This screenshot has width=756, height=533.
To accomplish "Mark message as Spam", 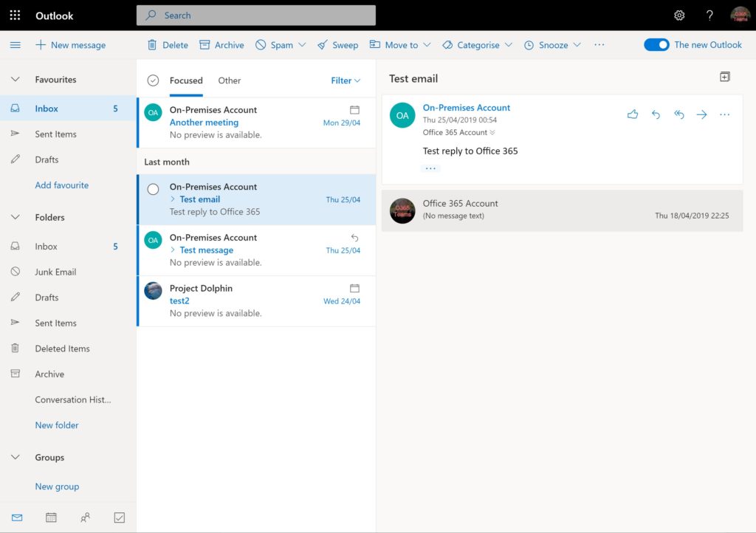I will 275,45.
